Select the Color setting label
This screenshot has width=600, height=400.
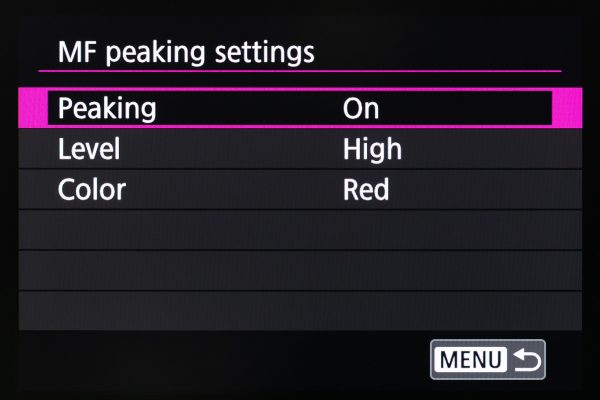tap(92, 189)
